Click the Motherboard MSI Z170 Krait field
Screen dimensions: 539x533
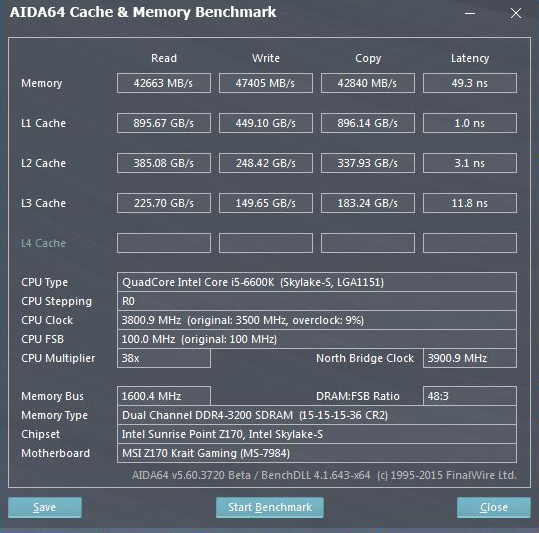[x=317, y=453]
